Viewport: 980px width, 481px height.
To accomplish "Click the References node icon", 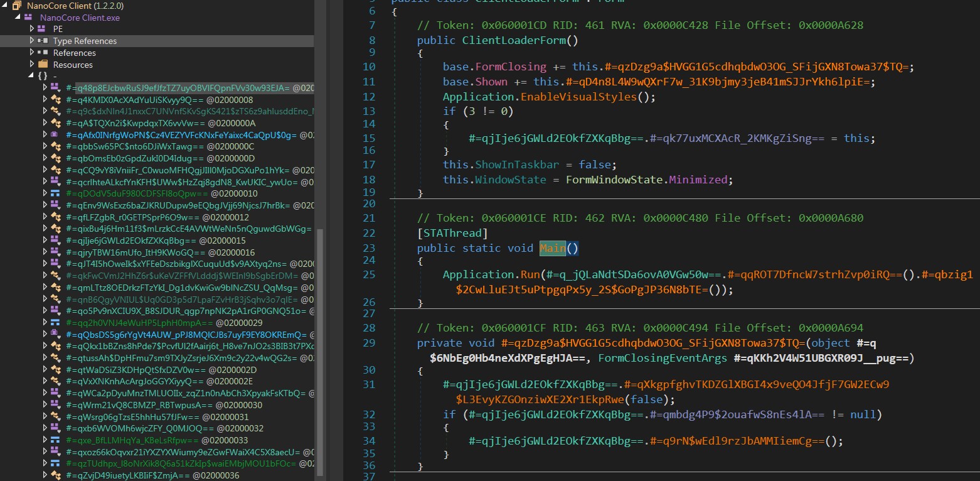I will (43, 53).
